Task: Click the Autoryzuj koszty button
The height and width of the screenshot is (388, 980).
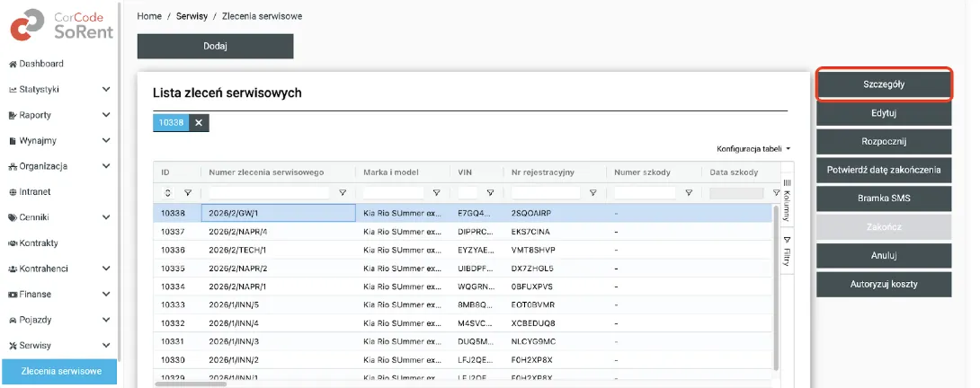Action: tap(884, 284)
